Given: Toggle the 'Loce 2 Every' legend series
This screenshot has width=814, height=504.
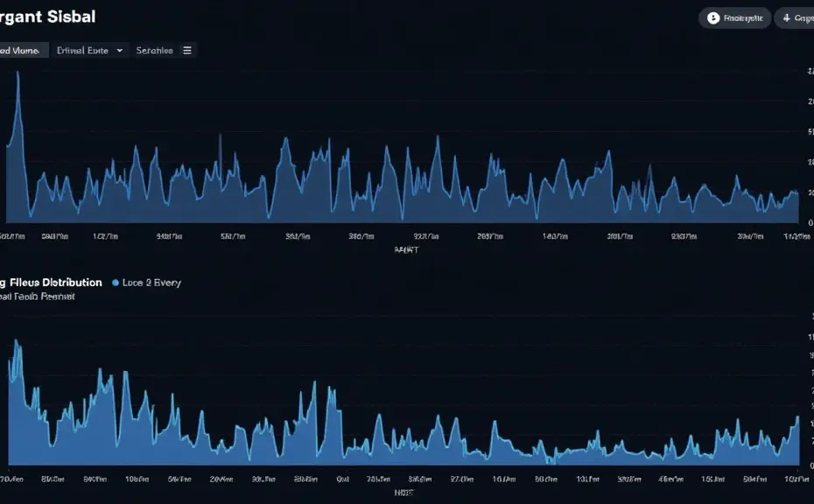Looking at the screenshot, I should point(147,283).
